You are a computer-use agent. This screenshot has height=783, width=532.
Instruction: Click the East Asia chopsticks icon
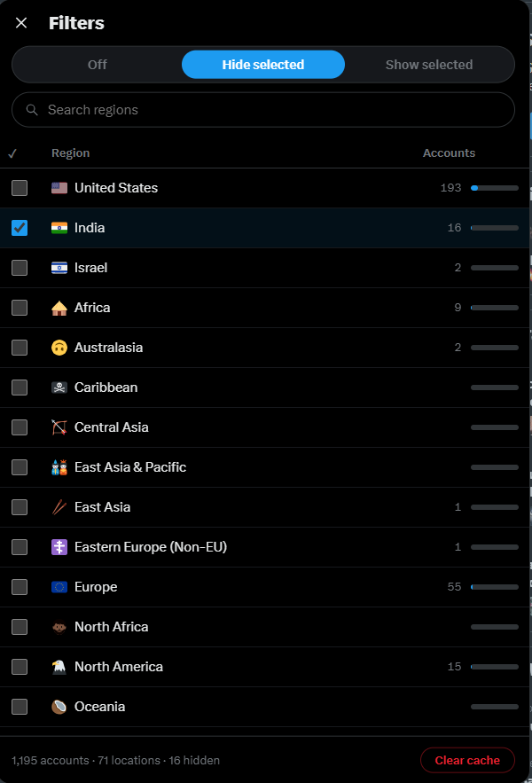pos(59,507)
